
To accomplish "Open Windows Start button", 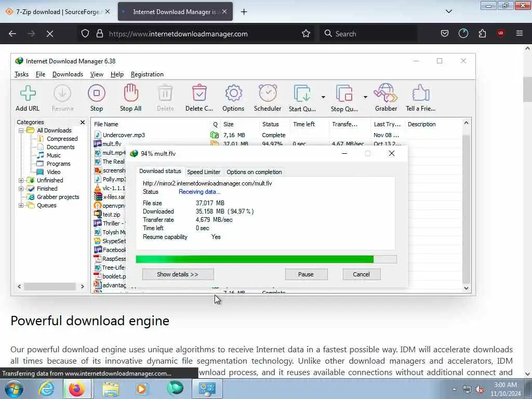I will tap(14, 389).
